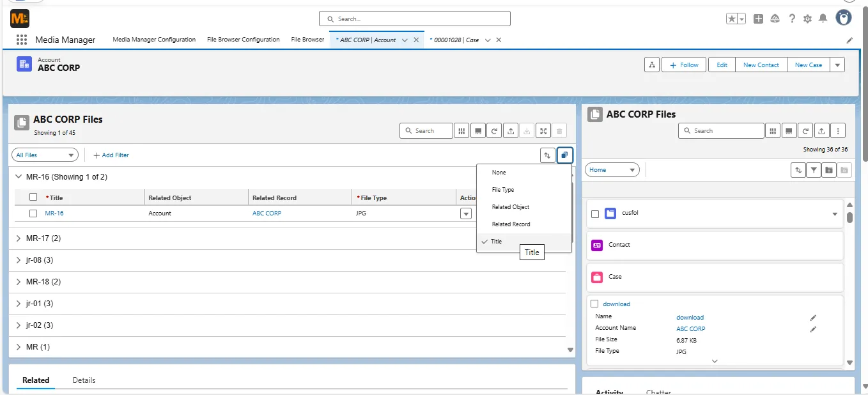This screenshot has width=868, height=395.
Task: Click the Add Filter button
Action: (x=111, y=155)
